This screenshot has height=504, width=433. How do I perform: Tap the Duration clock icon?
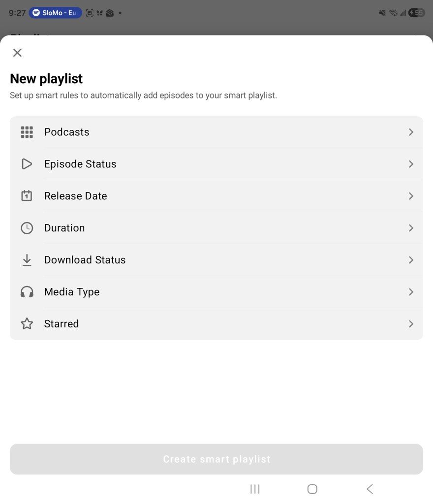27,228
